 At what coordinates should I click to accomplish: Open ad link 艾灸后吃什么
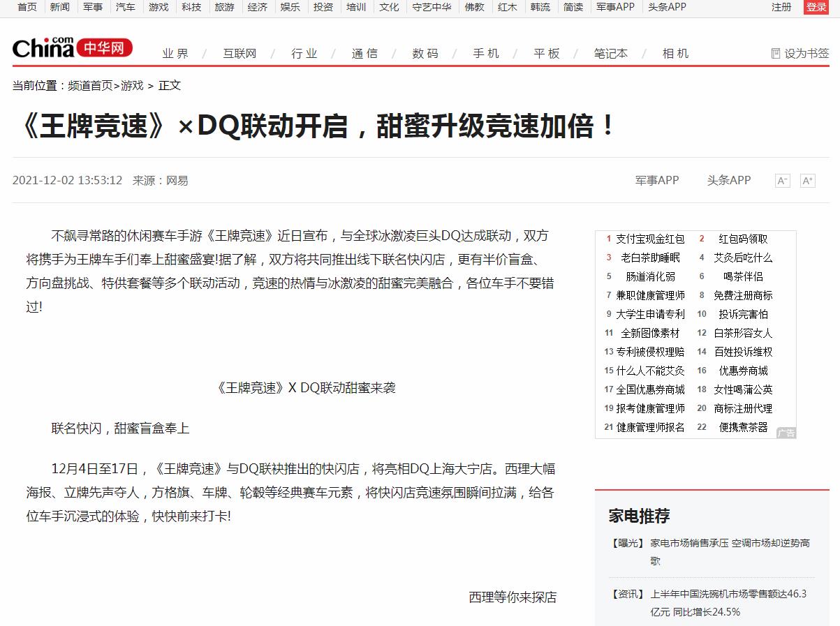[x=743, y=258]
